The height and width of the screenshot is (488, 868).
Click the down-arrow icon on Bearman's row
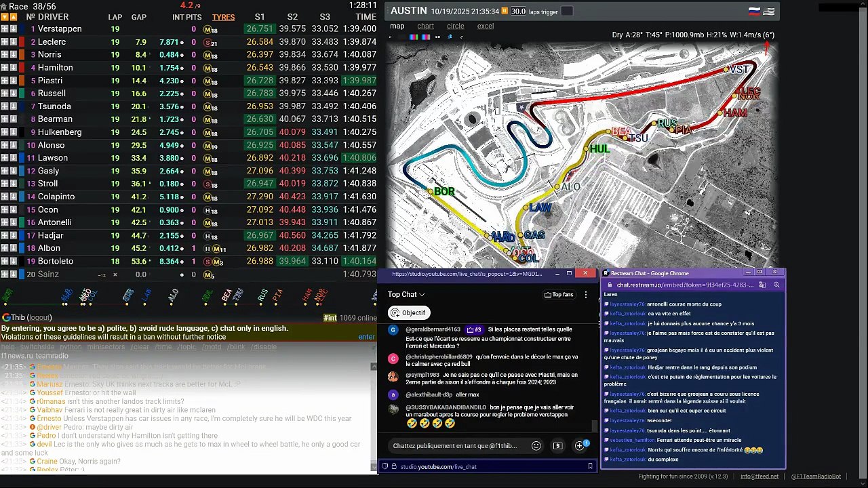[x=13, y=119]
